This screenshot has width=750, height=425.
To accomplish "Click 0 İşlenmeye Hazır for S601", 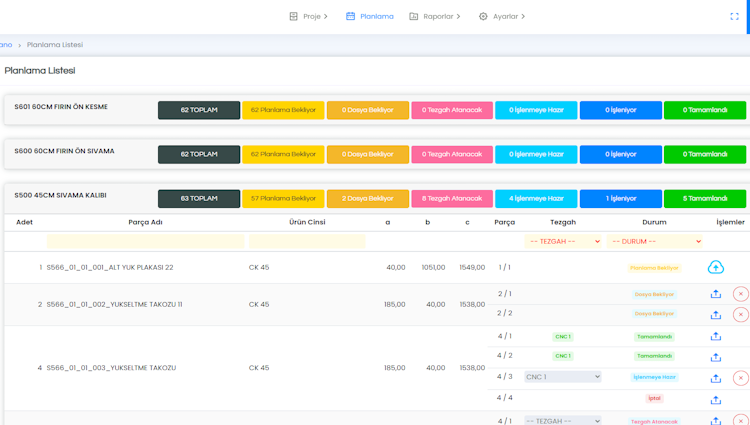I will (x=536, y=110).
